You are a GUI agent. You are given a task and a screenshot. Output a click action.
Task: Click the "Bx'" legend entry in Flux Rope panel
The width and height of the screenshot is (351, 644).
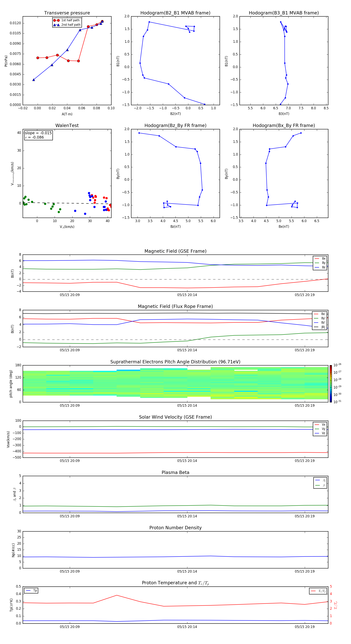click(x=320, y=314)
